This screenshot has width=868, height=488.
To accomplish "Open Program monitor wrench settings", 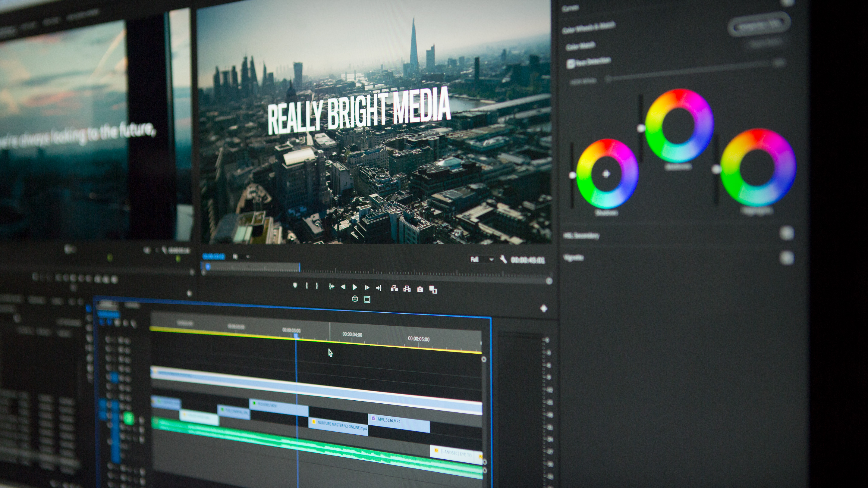I will (x=503, y=259).
